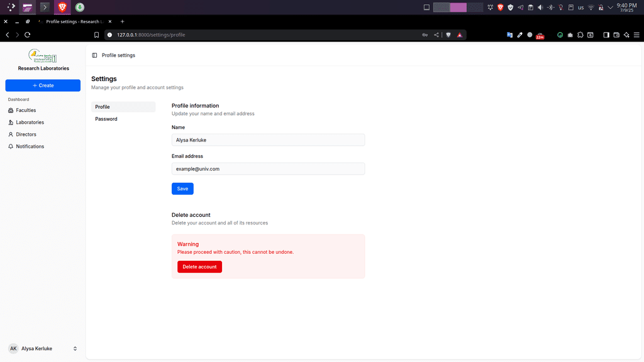Reload the current page

[28, 35]
